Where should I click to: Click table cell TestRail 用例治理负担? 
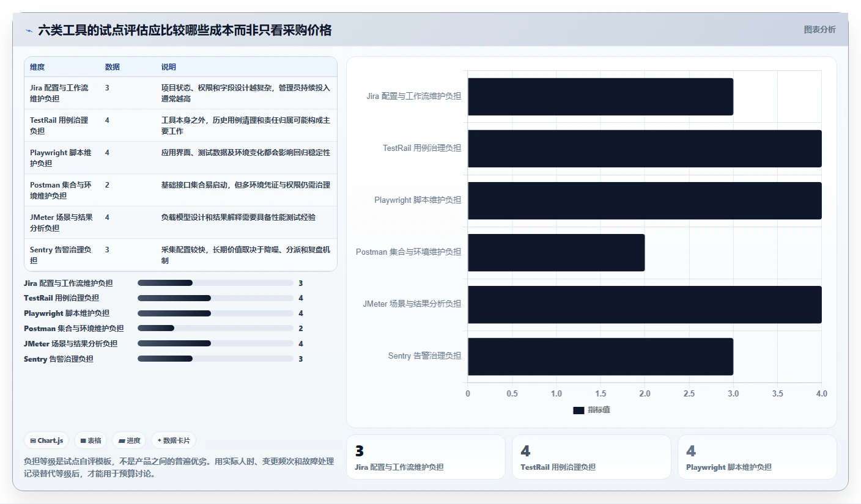[x=61, y=125]
